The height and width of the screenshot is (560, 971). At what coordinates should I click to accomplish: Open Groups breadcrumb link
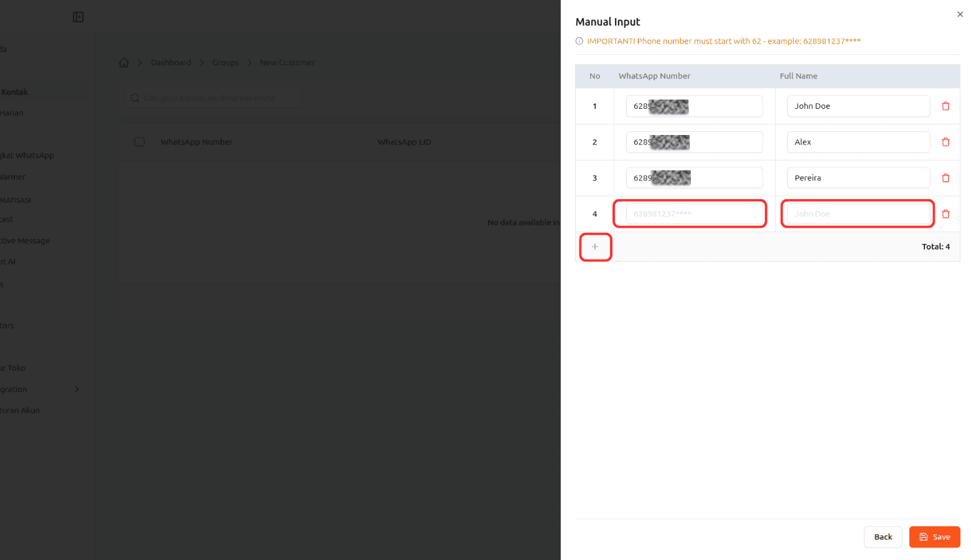pyautogui.click(x=225, y=63)
